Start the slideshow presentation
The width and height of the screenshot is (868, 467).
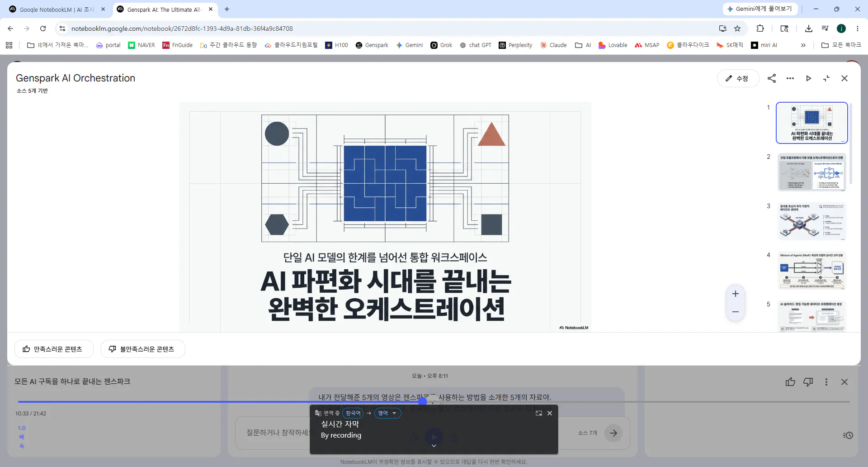tap(808, 78)
